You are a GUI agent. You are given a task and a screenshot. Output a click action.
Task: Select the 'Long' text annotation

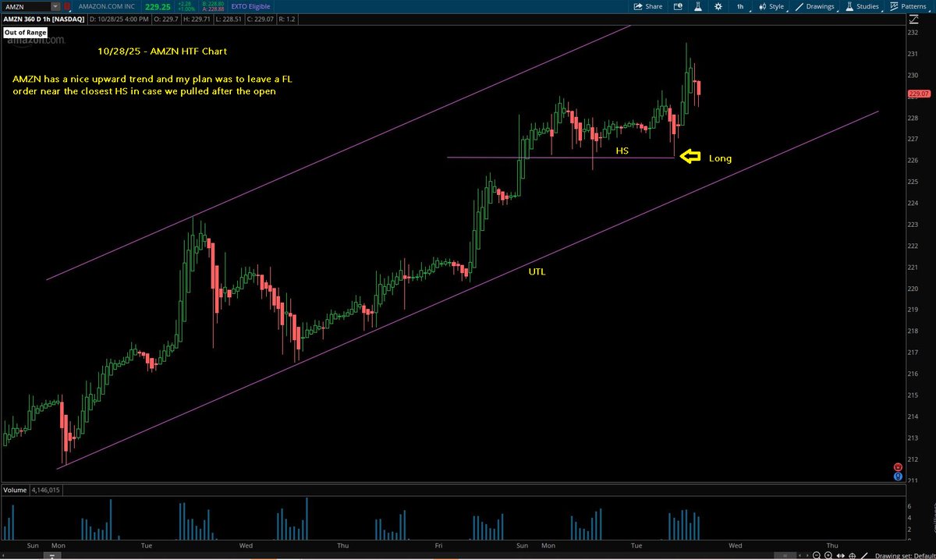(720, 158)
